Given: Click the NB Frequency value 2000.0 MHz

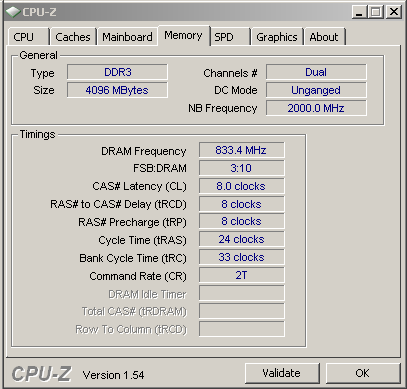Looking at the screenshot, I should (316, 108).
